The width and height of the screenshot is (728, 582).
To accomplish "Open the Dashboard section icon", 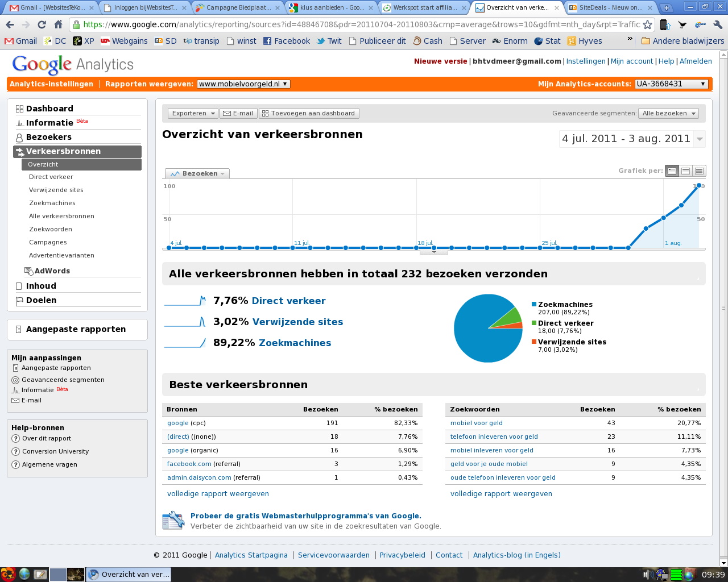I will point(19,109).
